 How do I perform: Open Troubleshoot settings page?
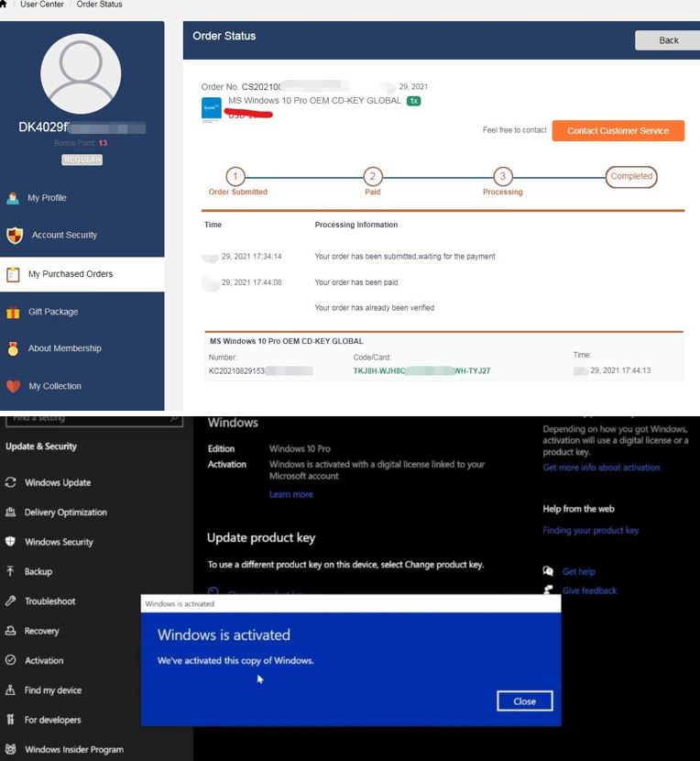click(x=50, y=601)
